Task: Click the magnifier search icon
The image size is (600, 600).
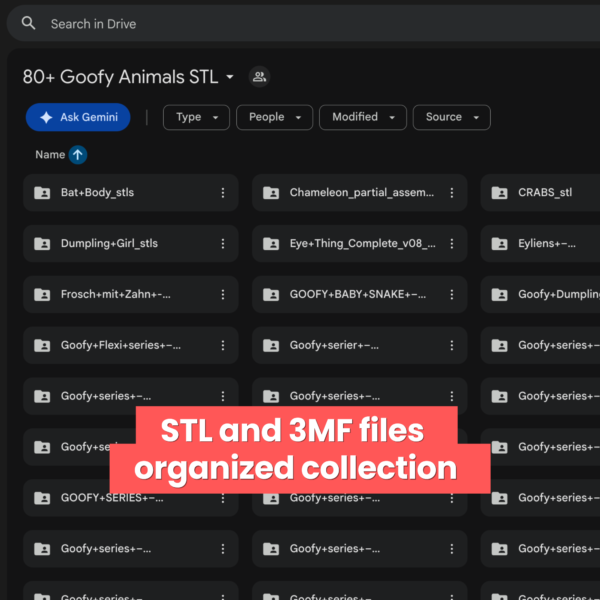Action: [28, 23]
